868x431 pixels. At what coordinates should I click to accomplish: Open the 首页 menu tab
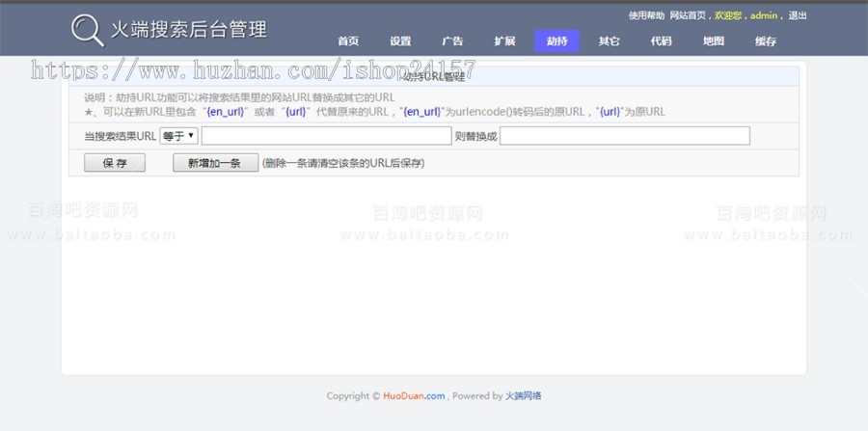pos(348,40)
